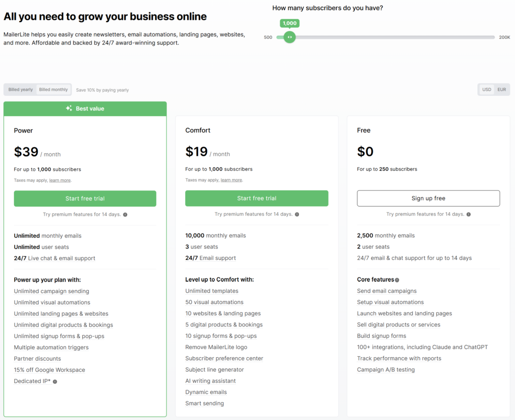
Task: Click 24/7 Live chat & email support
Action: click(x=54, y=258)
